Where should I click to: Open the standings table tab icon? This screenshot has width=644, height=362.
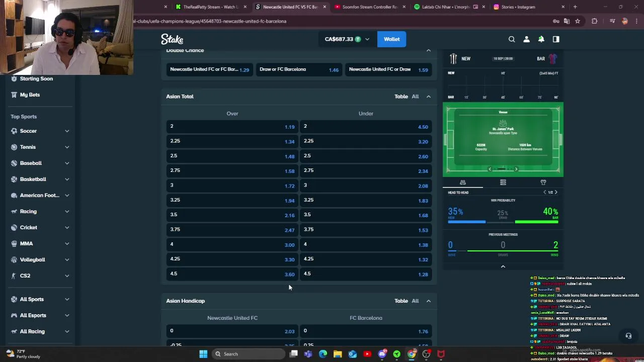(x=503, y=182)
